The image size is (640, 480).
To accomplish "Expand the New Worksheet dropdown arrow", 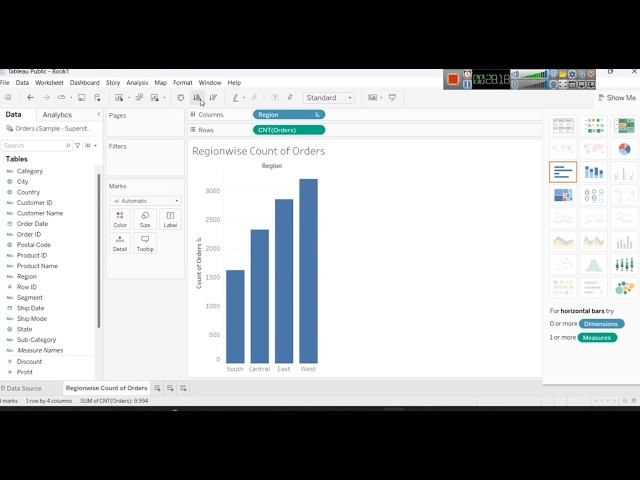I will pyautogui.click(x=129, y=98).
